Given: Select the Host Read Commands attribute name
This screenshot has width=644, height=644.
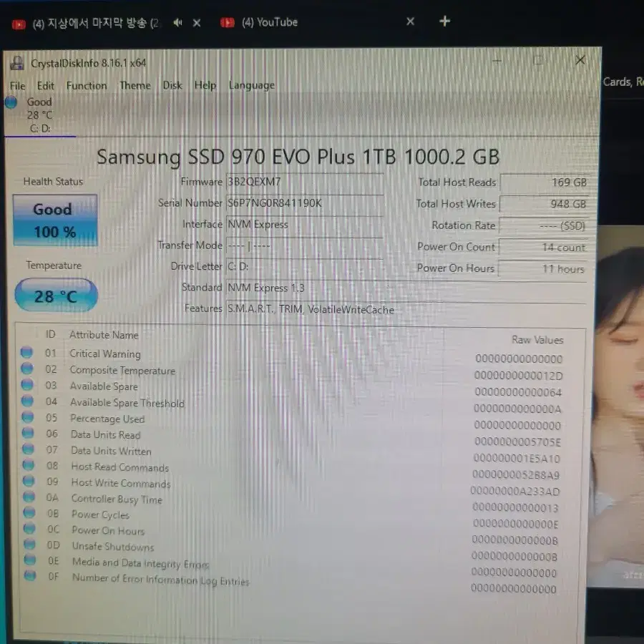Looking at the screenshot, I should click(x=120, y=467).
